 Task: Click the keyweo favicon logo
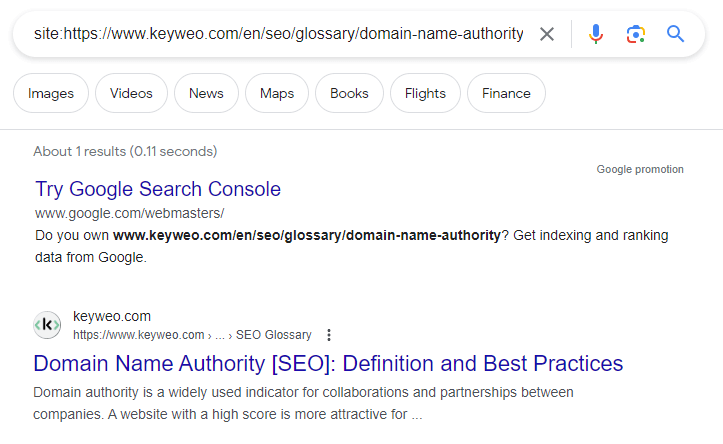pyautogui.click(x=47, y=325)
